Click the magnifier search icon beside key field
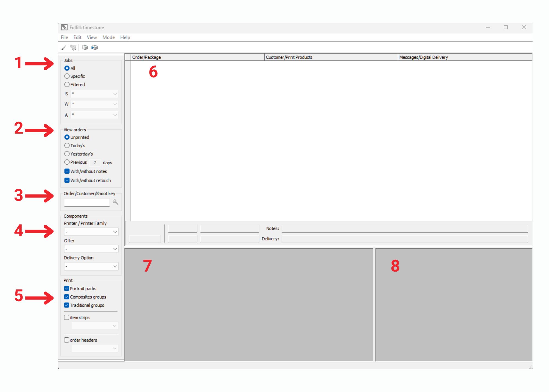 [x=115, y=202]
